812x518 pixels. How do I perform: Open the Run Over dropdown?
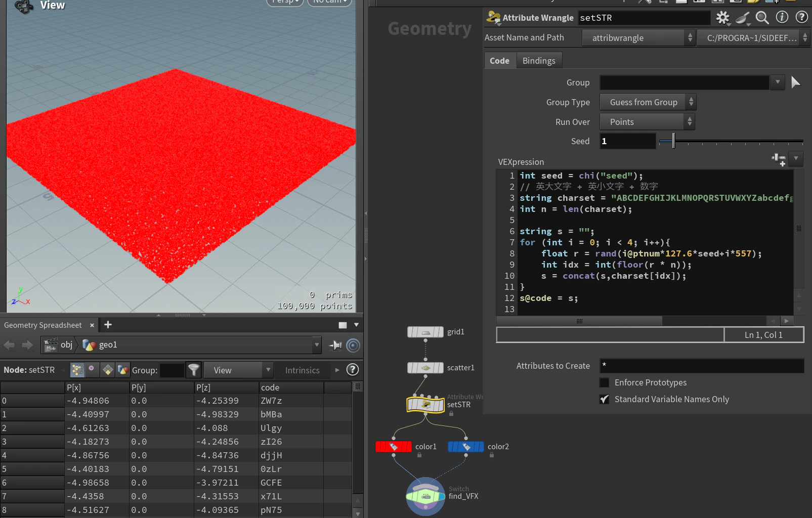click(x=647, y=122)
